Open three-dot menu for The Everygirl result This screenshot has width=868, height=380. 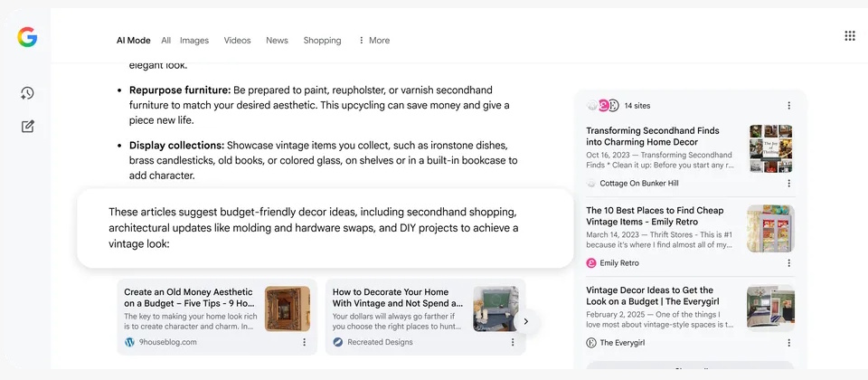point(788,343)
